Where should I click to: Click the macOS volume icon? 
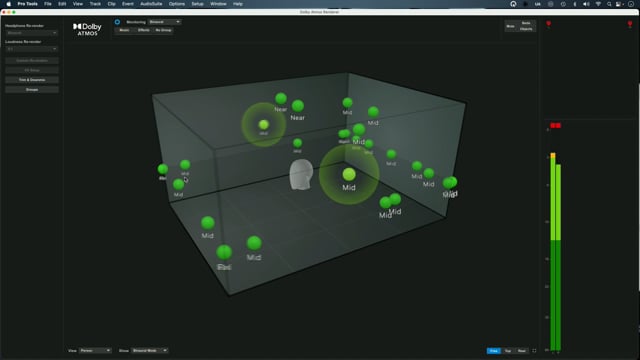point(586,4)
